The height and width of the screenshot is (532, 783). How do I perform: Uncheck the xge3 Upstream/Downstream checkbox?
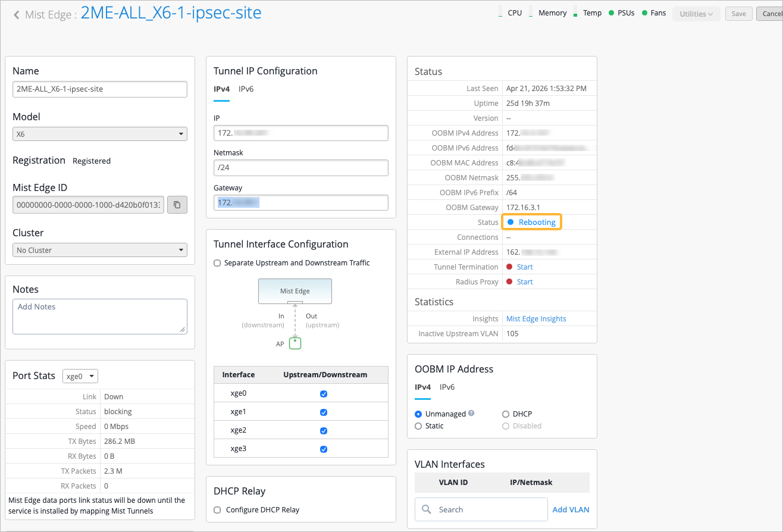point(324,449)
